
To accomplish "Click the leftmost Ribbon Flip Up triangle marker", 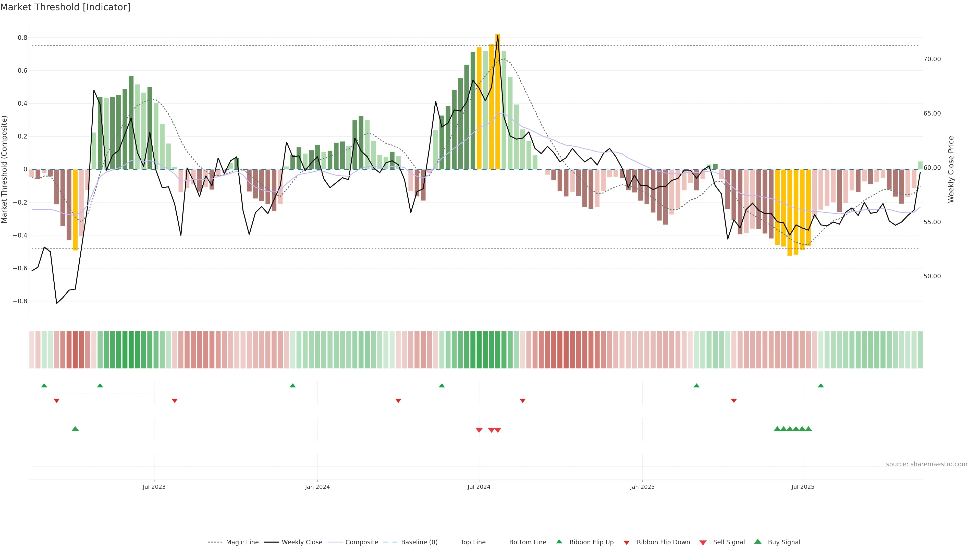I will click(44, 386).
